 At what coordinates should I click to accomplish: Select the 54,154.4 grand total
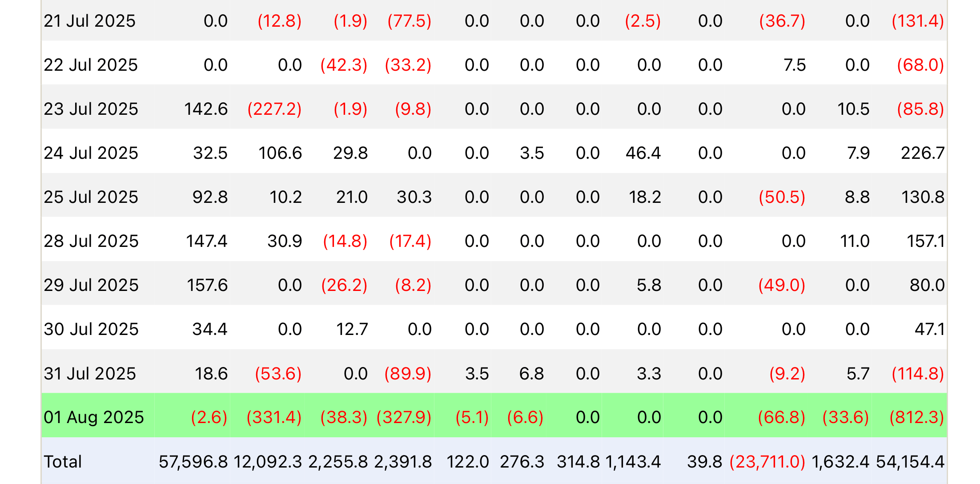tap(910, 462)
